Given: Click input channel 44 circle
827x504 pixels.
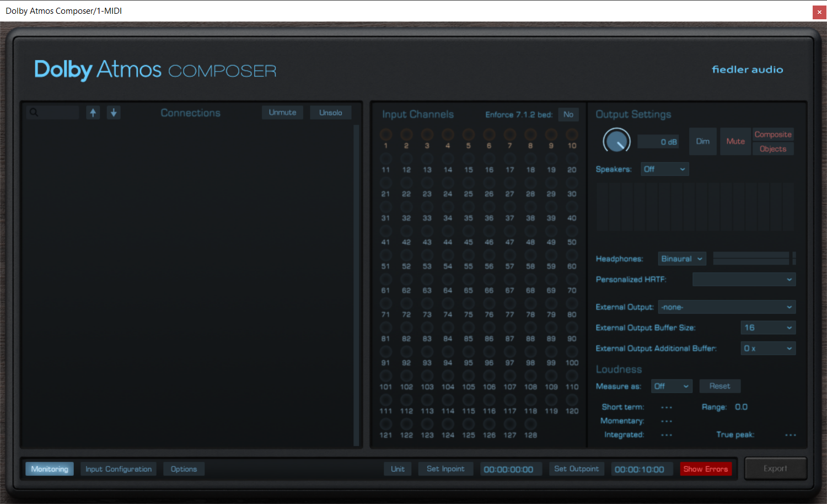Looking at the screenshot, I should tap(448, 230).
